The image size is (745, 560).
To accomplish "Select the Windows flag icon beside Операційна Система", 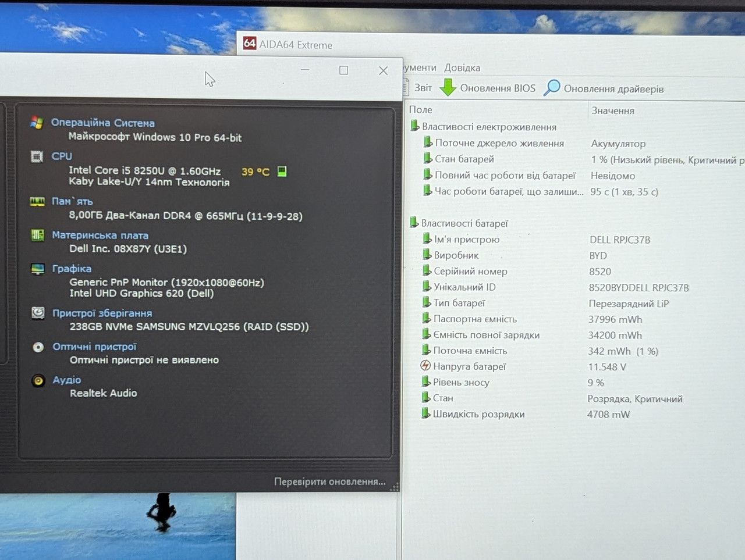I will tap(37, 123).
